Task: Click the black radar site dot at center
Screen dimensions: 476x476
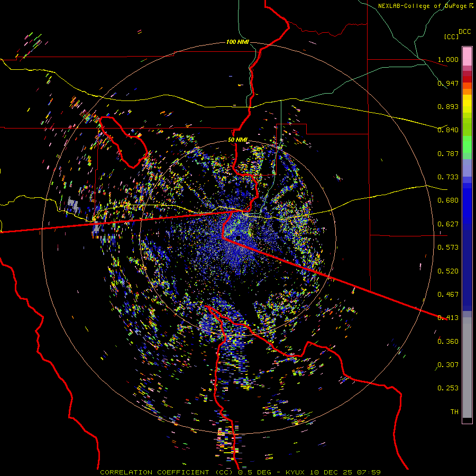Action: (x=239, y=237)
